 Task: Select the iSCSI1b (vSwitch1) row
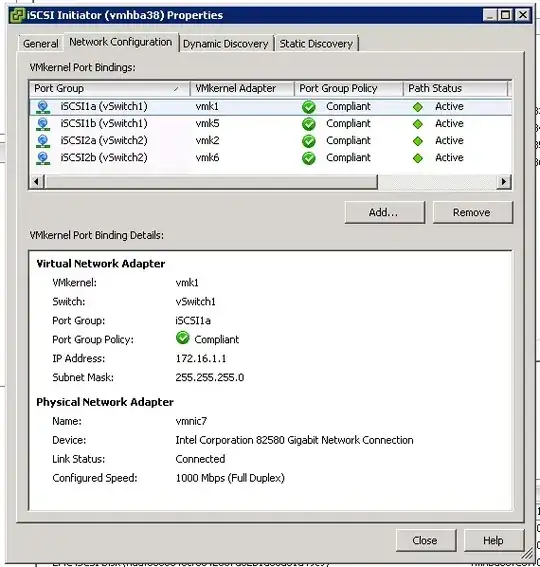(x=270, y=124)
